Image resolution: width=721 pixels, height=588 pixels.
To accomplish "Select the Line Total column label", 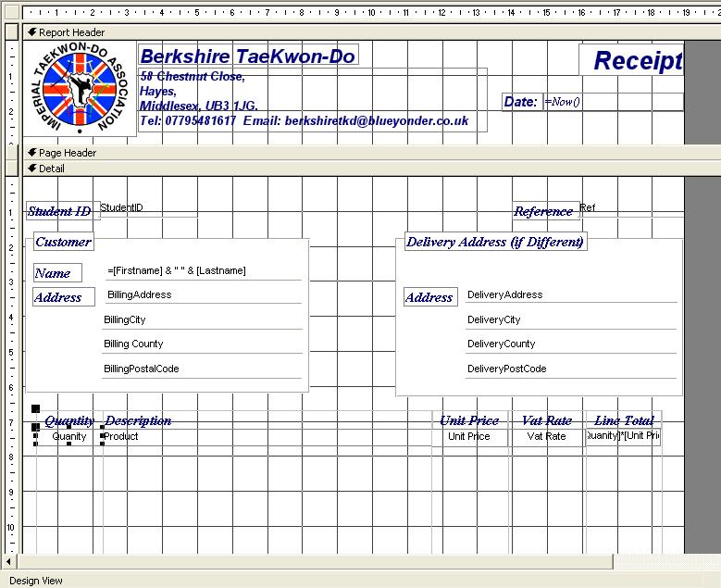I will click(x=624, y=420).
